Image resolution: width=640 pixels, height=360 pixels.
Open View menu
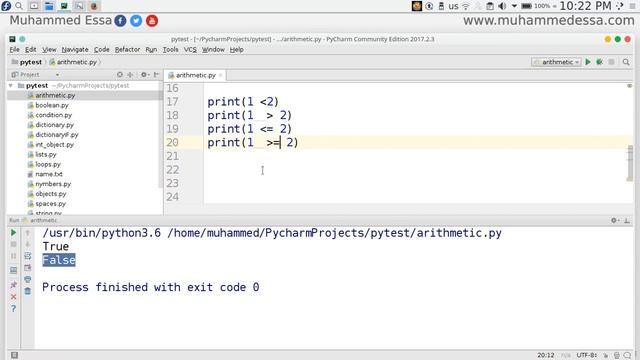(49, 49)
